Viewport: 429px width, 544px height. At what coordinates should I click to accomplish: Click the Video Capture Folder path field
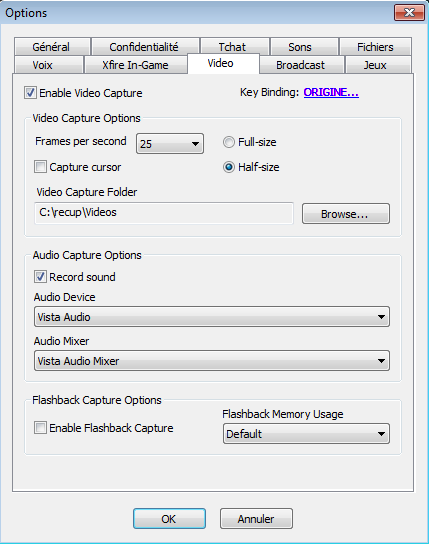tap(164, 213)
